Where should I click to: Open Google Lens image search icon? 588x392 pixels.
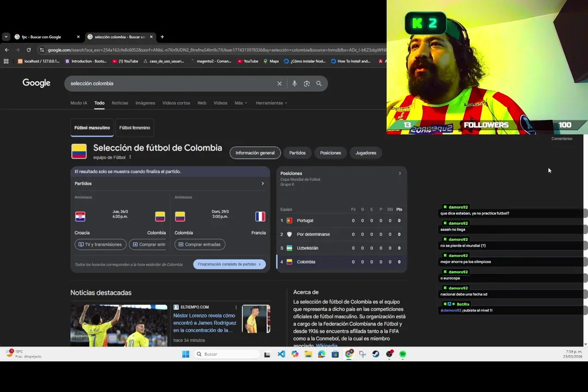coord(307,84)
